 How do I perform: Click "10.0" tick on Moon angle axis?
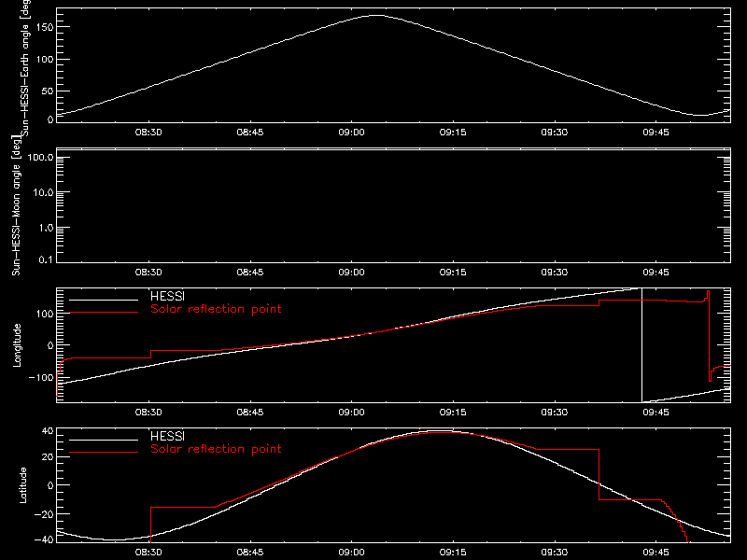pos(43,192)
